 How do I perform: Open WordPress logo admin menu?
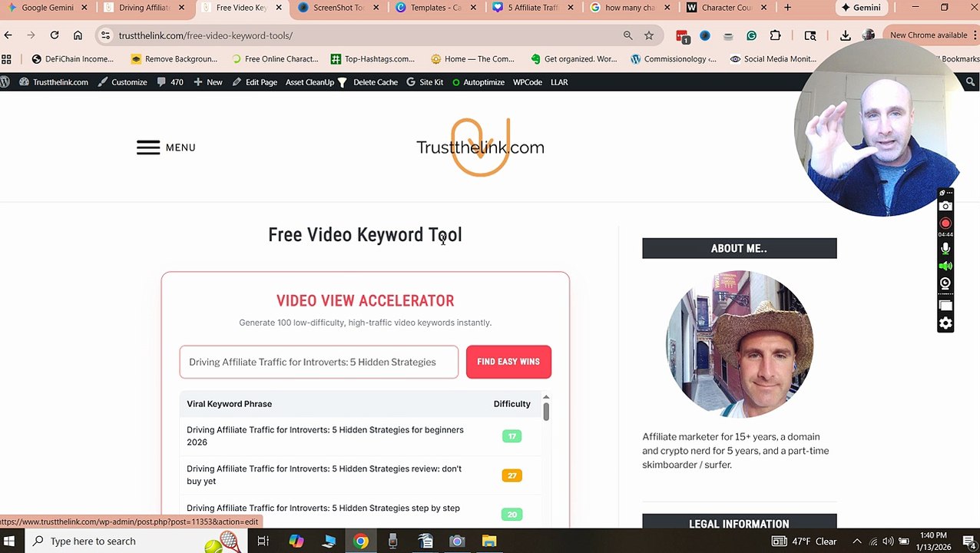(x=5, y=82)
